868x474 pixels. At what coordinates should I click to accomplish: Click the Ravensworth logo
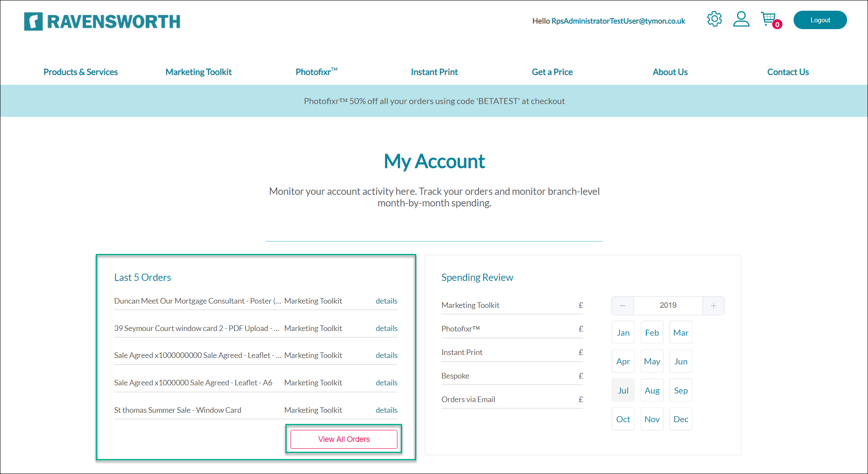(102, 21)
